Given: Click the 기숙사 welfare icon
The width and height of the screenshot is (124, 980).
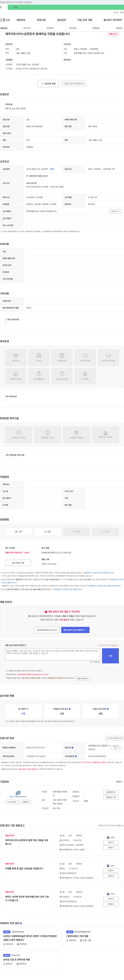Looking at the screenshot, I should 39,358.
